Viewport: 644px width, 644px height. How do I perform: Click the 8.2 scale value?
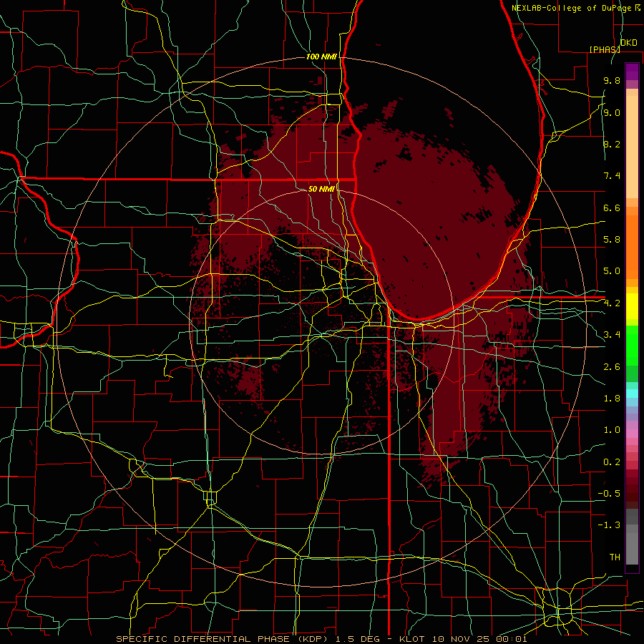tap(612, 144)
